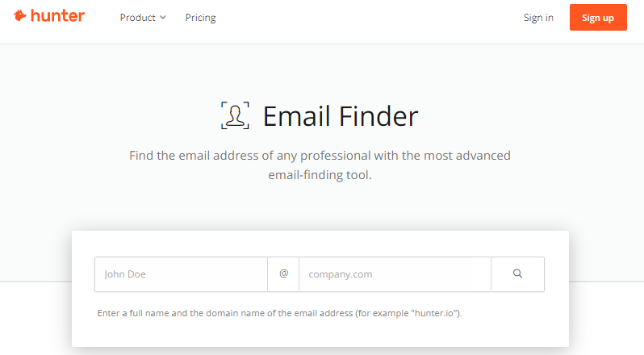Focus the company.com domain field
Image resolution: width=644 pixels, height=355 pixels.
(395, 274)
